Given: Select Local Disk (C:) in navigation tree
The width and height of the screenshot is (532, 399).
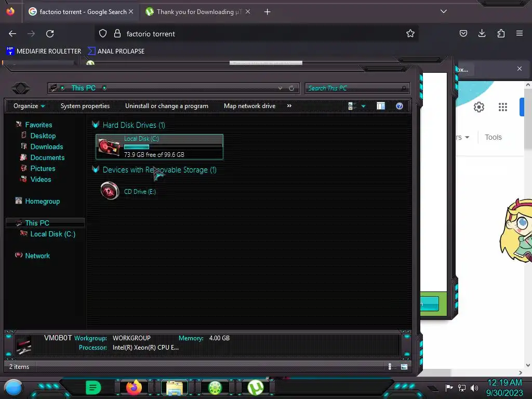Looking at the screenshot, I should point(52,234).
